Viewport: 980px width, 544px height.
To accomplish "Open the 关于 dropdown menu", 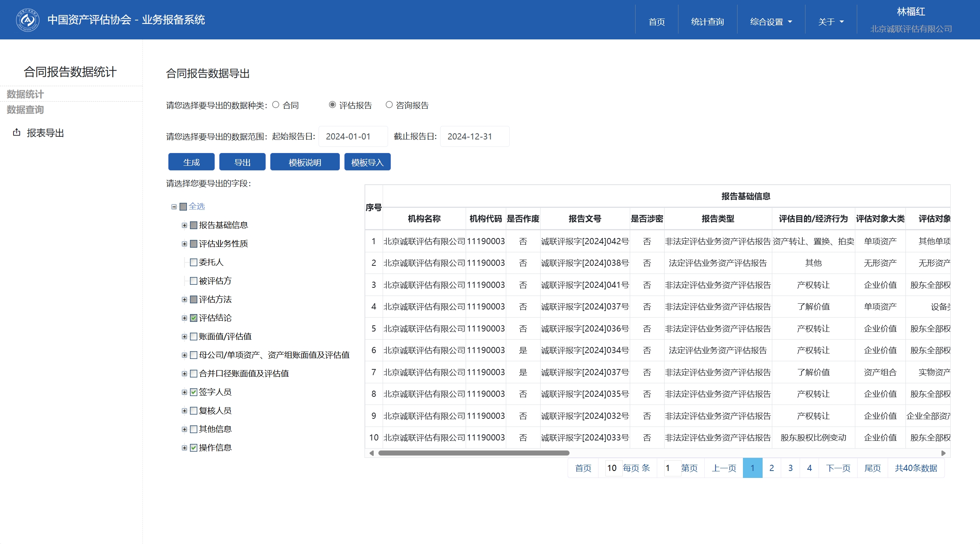I will click(x=831, y=22).
